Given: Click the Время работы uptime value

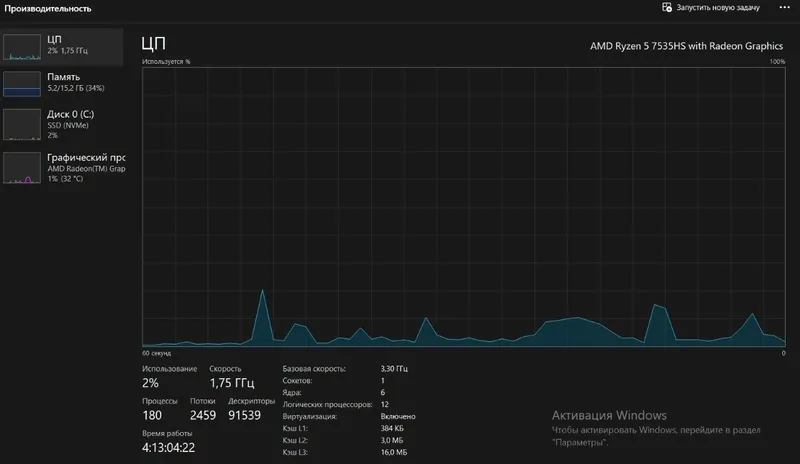Looking at the screenshot, I should [168, 448].
